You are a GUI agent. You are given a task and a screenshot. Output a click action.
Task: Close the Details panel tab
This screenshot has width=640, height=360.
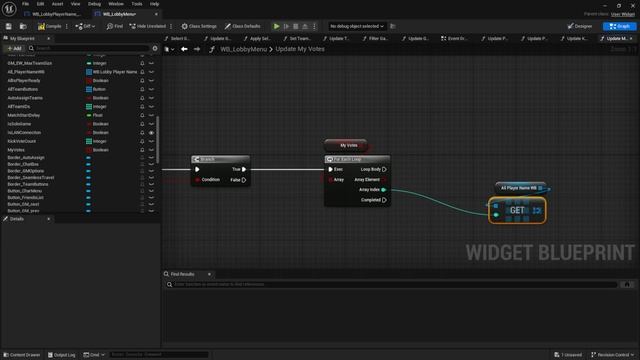pyautogui.click(x=49, y=219)
